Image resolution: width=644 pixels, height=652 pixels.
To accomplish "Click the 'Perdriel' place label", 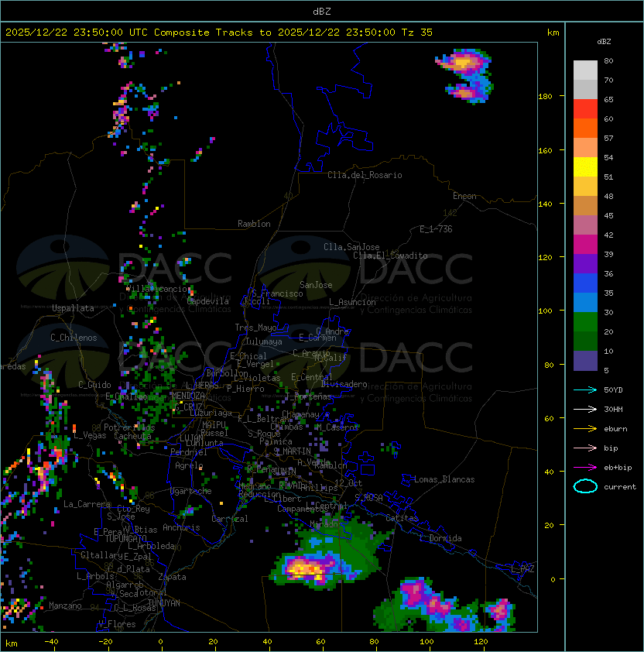I will tap(189, 452).
